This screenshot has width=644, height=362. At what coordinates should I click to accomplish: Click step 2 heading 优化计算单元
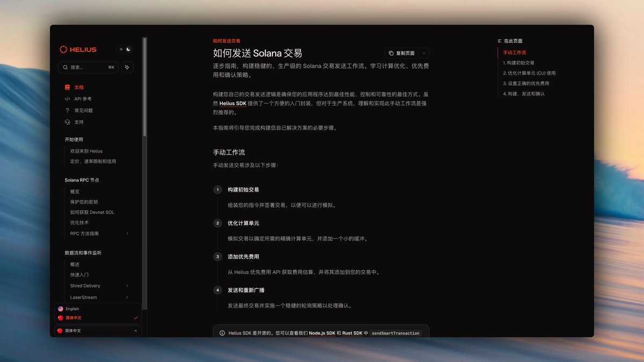[243, 223]
